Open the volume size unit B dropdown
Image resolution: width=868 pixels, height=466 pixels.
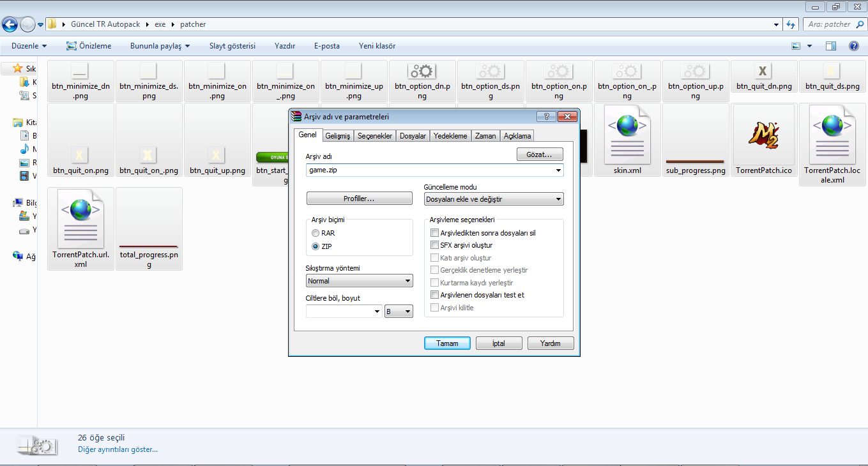(399, 312)
